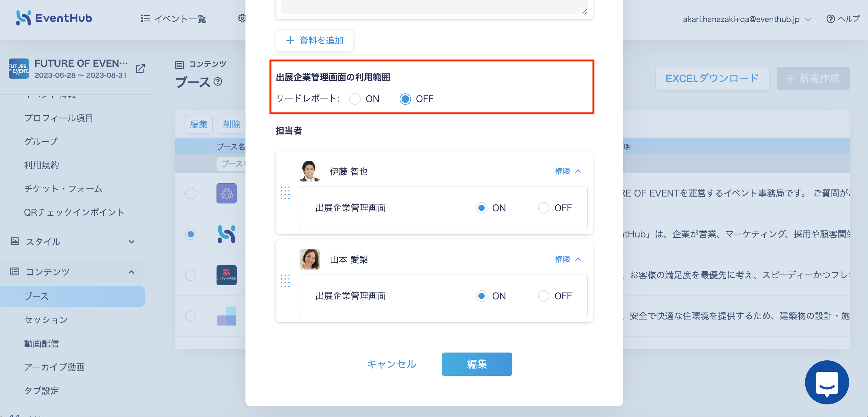Open the account email dropdown

pos(747,19)
